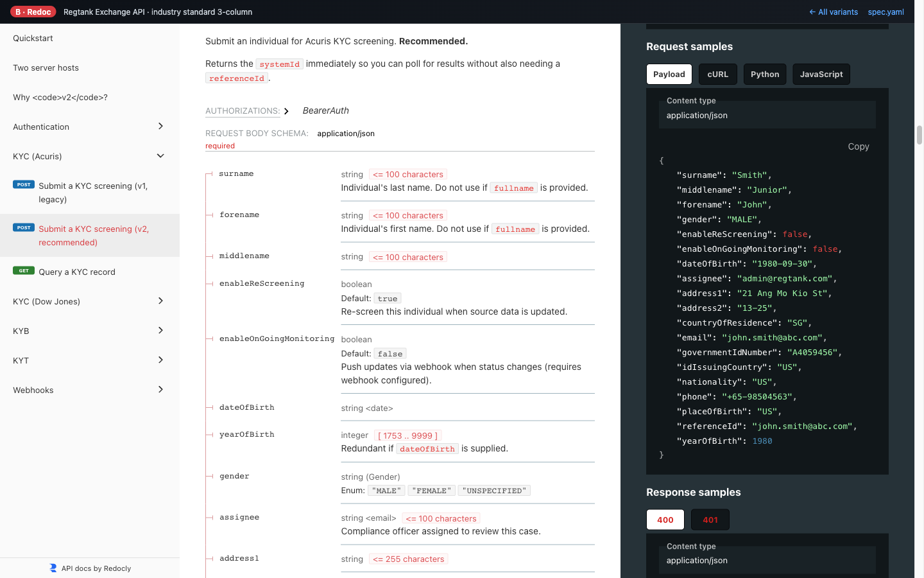The height and width of the screenshot is (578, 924).
Task: Expand the AUTHORIZATIONS arrow
Action: tap(286, 111)
